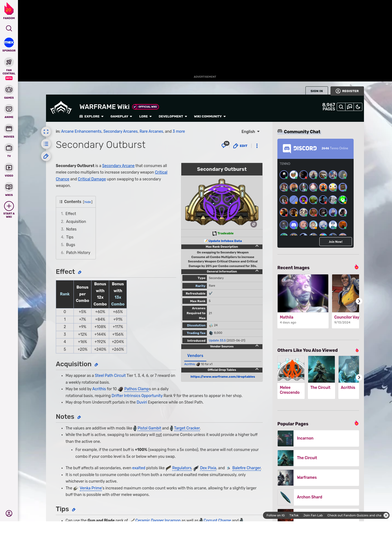Collapse the Vendor Sources section
The width and height of the screenshot is (392, 545).
(x=257, y=346)
